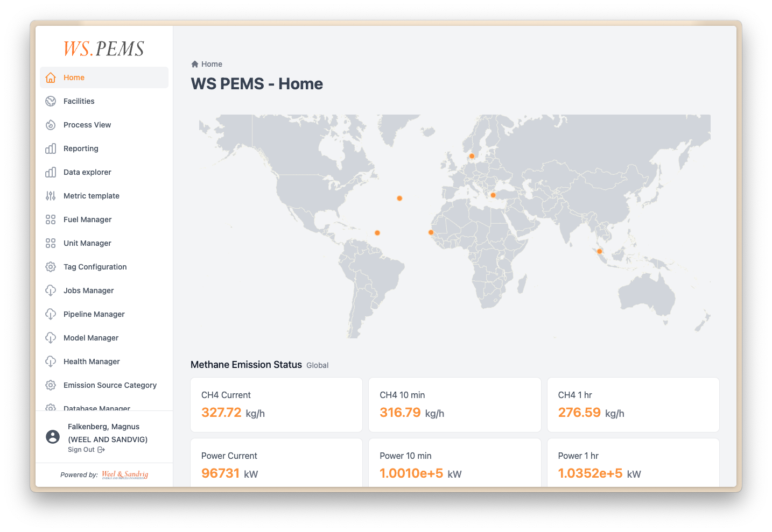Select Model Manager in sidebar
Screen dimensions: 772x532
(x=91, y=338)
